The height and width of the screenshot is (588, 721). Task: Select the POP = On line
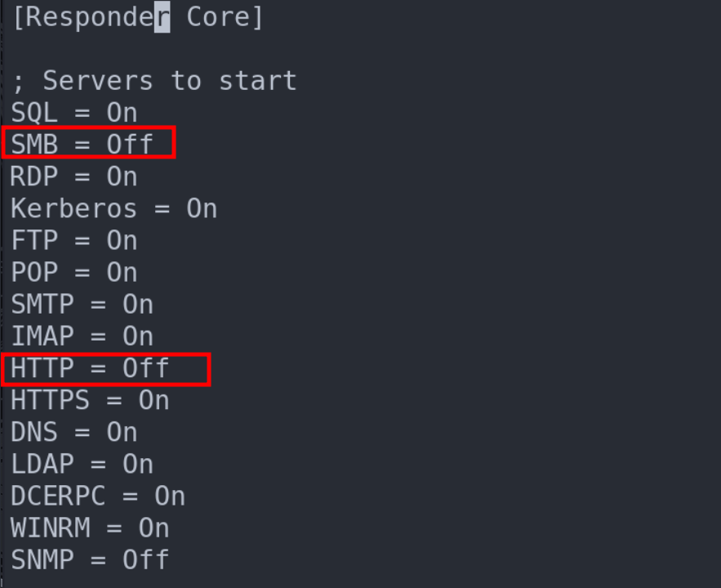click(x=74, y=272)
